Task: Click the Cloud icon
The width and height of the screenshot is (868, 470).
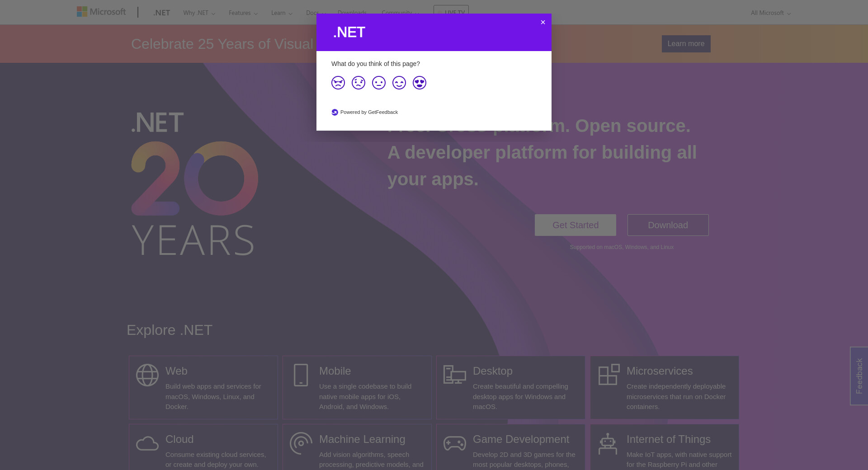Action: pos(147,443)
